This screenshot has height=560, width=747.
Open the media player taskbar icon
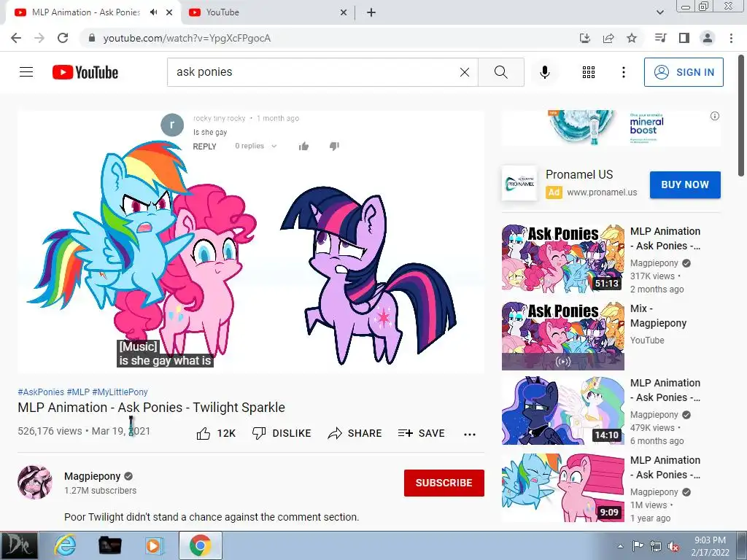point(154,545)
